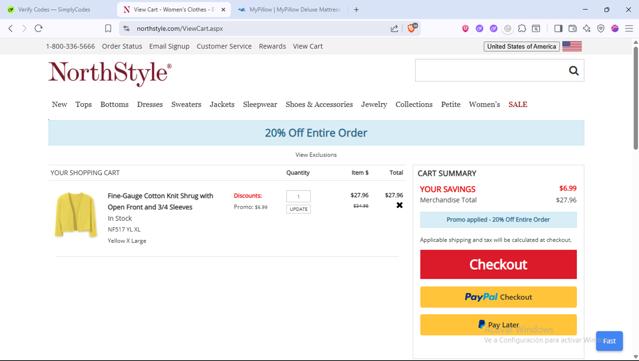Click the share page icon in address bar

(394, 28)
